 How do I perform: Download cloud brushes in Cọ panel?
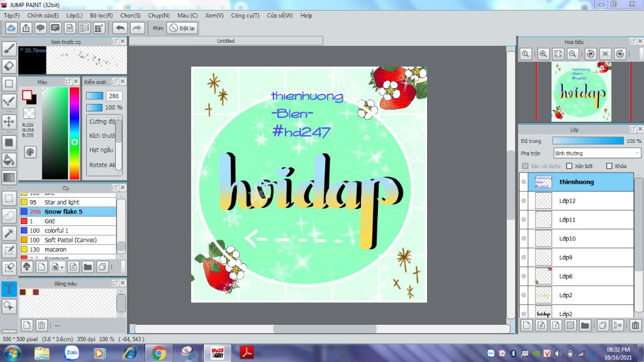26,267
